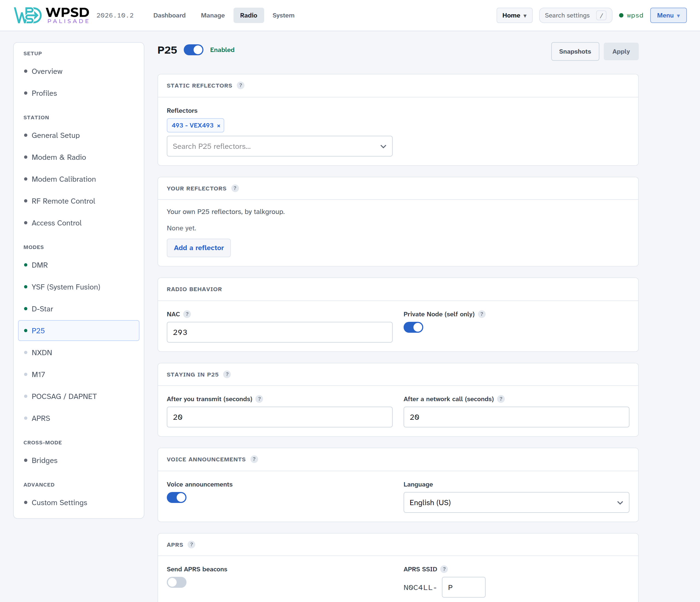The image size is (700, 602).
Task: Focus the Search settings field
Action: [x=576, y=16]
